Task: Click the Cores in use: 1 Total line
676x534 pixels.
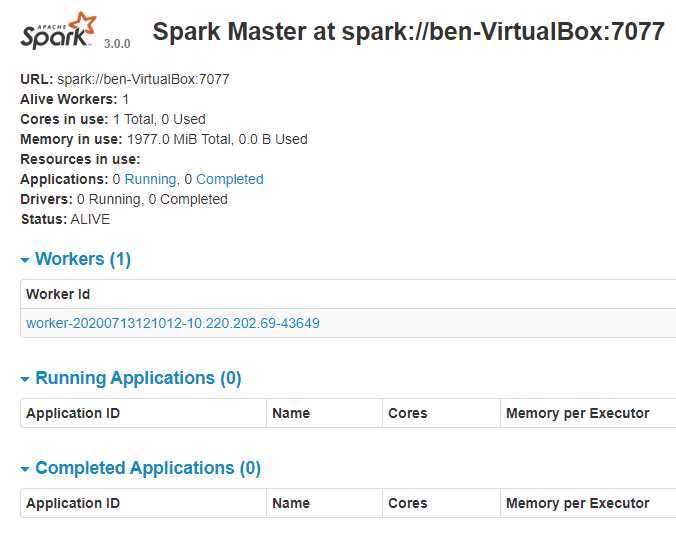Action: pyautogui.click(x=113, y=119)
